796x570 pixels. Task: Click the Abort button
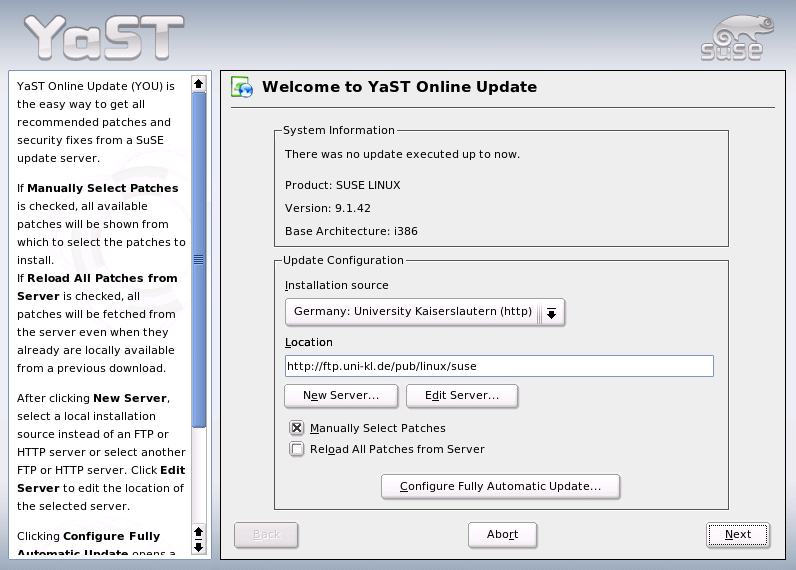point(503,534)
